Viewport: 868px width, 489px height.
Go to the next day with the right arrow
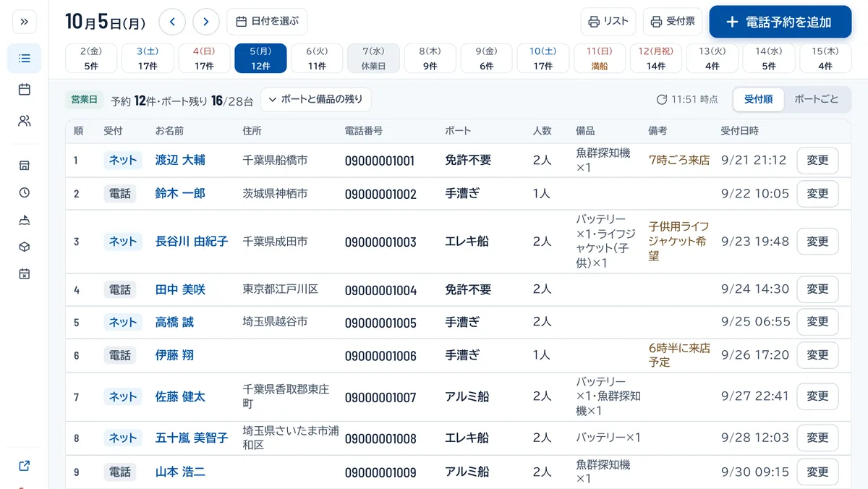pyautogui.click(x=206, y=22)
